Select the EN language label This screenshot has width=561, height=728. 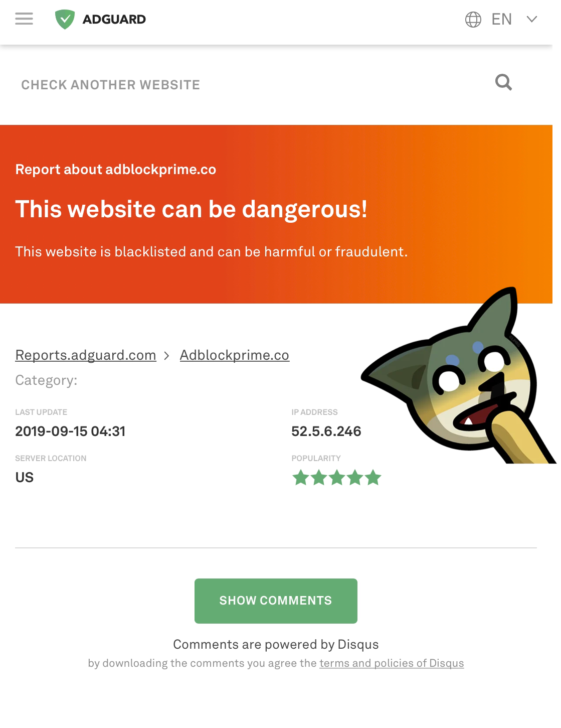click(501, 20)
